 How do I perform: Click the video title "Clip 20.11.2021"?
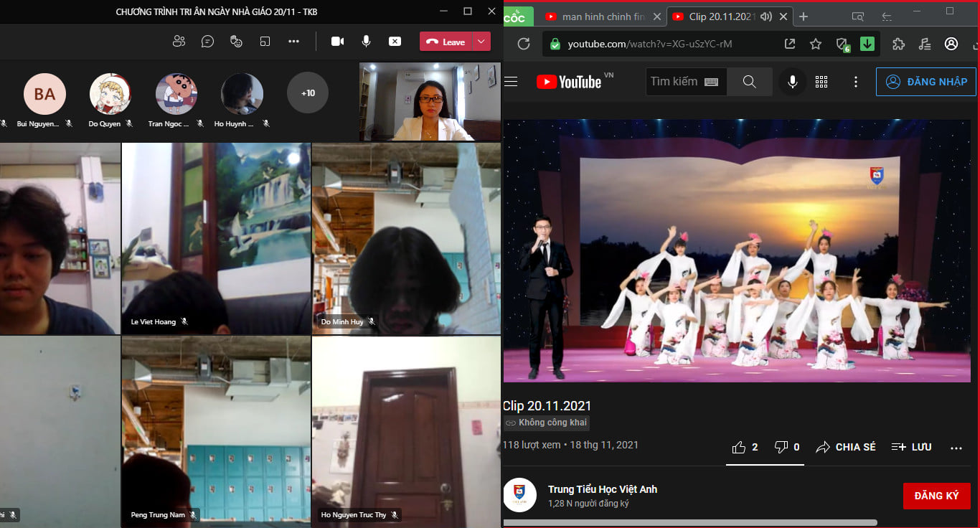point(547,406)
